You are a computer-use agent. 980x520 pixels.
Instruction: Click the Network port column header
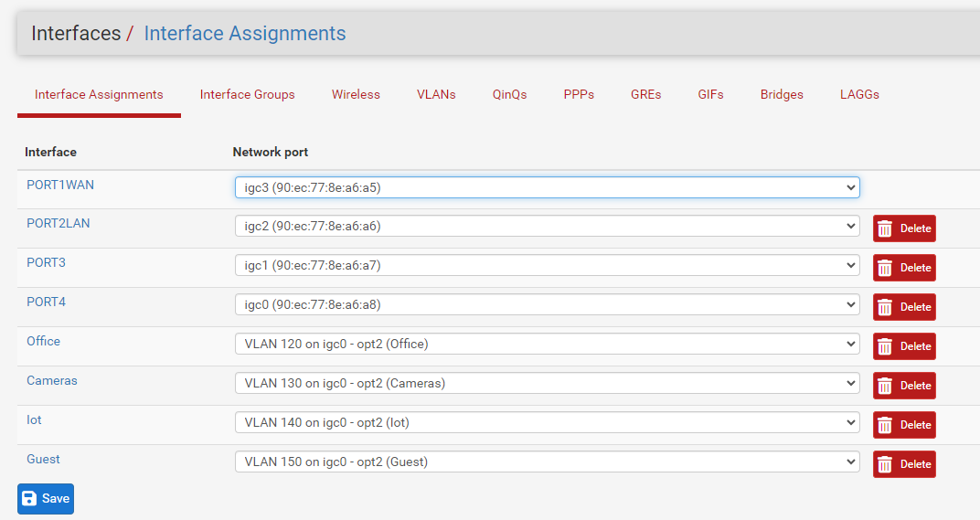click(x=270, y=152)
